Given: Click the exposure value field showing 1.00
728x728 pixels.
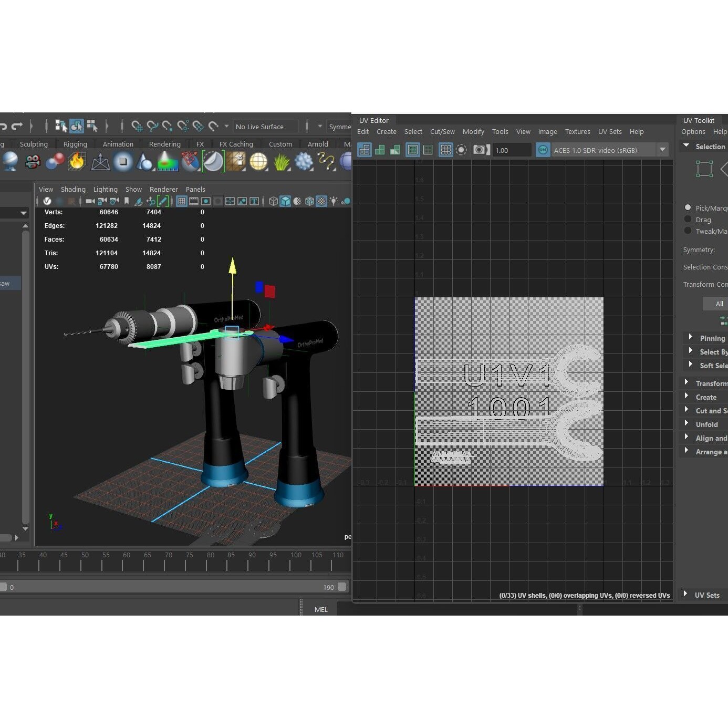Looking at the screenshot, I should coord(512,150).
